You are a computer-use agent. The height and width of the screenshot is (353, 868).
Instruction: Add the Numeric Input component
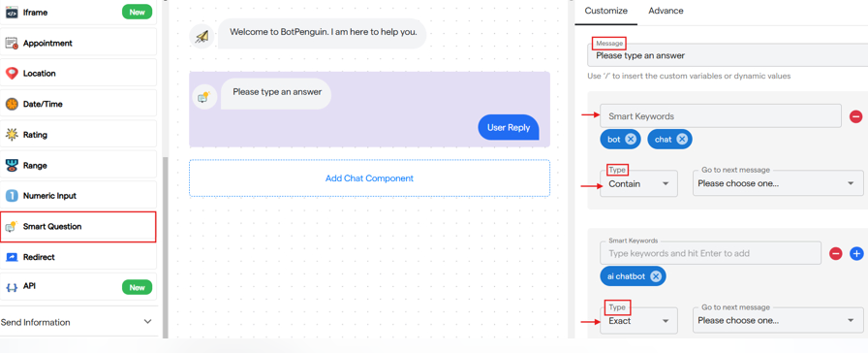tap(78, 196)
